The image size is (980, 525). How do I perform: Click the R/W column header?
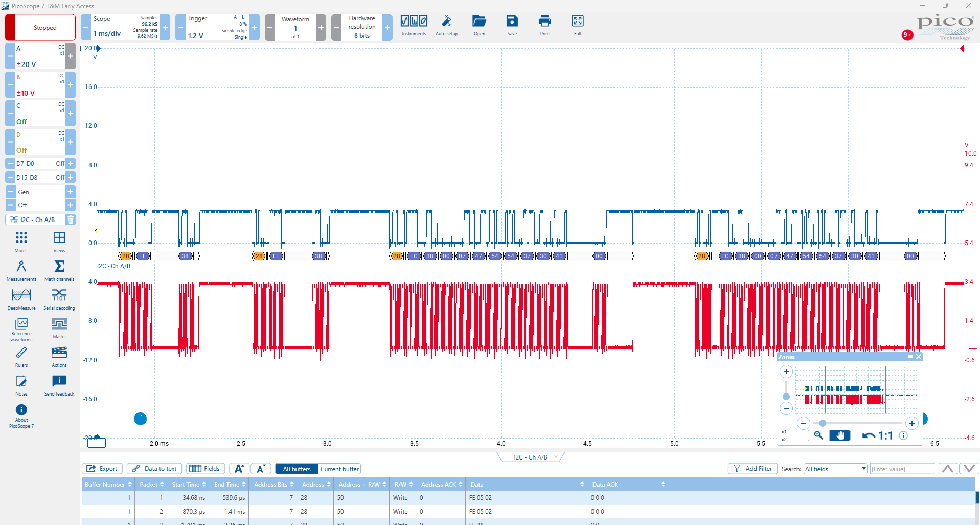[403, 484]
